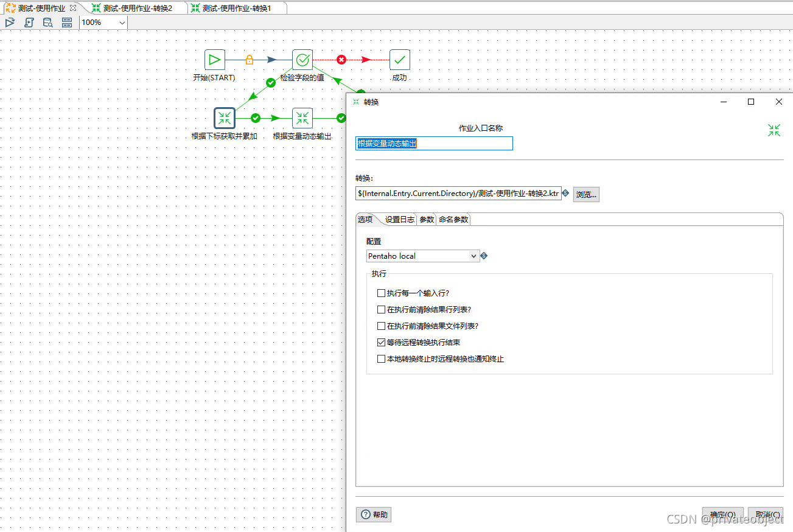
Task: Click green check hop right of 根据变量动态输出
Action: [341, 118]
